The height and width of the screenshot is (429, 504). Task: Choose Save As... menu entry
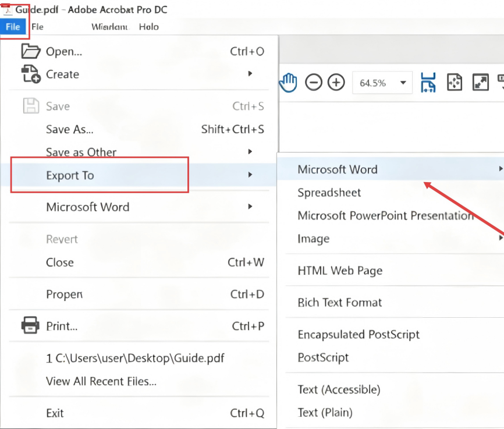tap(139, 129)
